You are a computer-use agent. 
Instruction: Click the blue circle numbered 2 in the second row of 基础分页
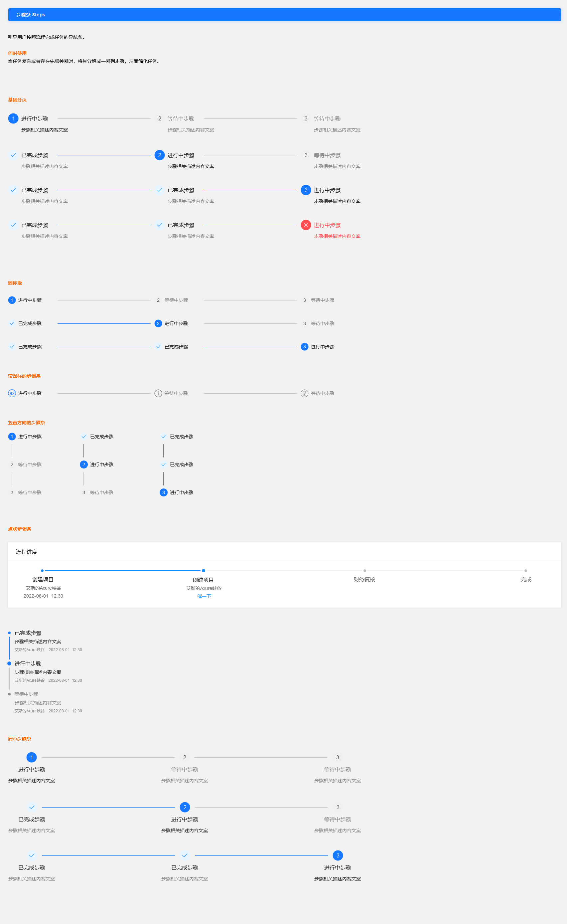tap(159, 155)
